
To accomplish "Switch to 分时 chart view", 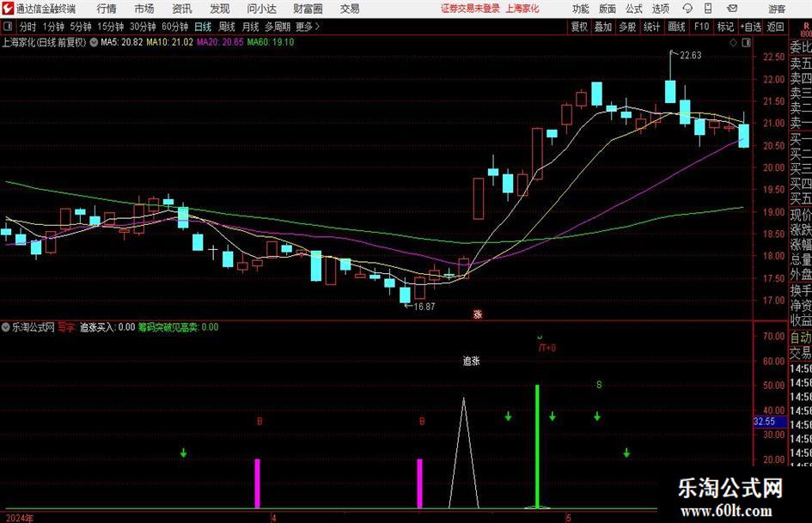I will pos(28,27).
